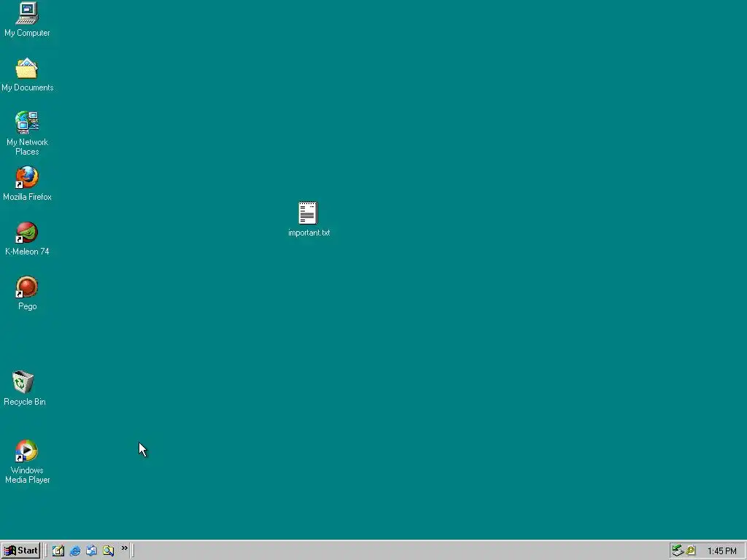Viewport: 747px width, 560px height.
Task: Click the folder search quick launch icon
Action: point(108,551)
